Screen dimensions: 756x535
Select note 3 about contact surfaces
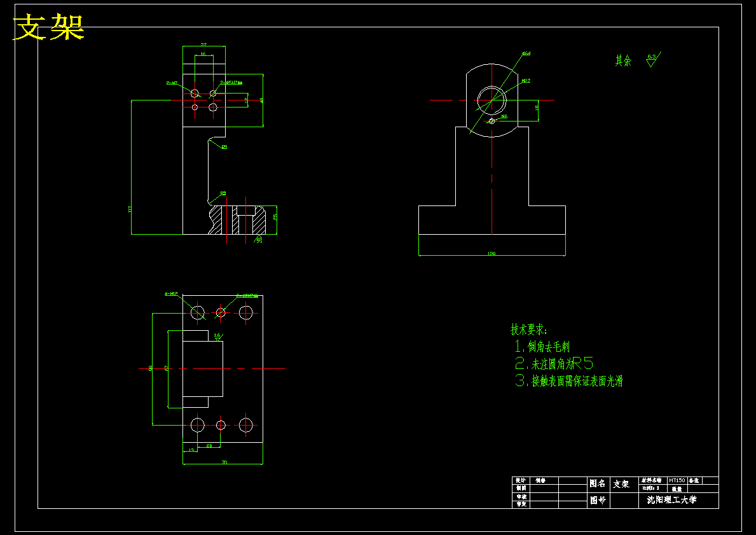(569, 380)
